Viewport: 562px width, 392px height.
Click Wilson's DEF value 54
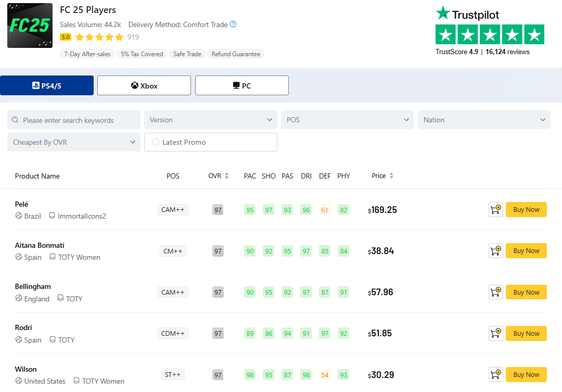pyautogui.click(x=325, y=375)
